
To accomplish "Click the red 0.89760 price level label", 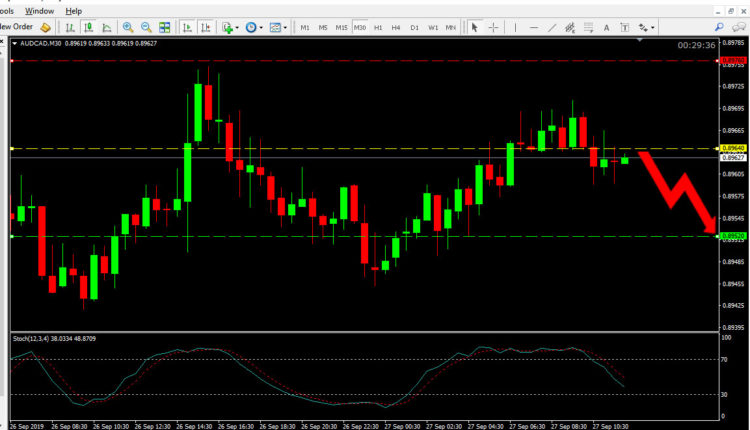I will coord(733,61).
